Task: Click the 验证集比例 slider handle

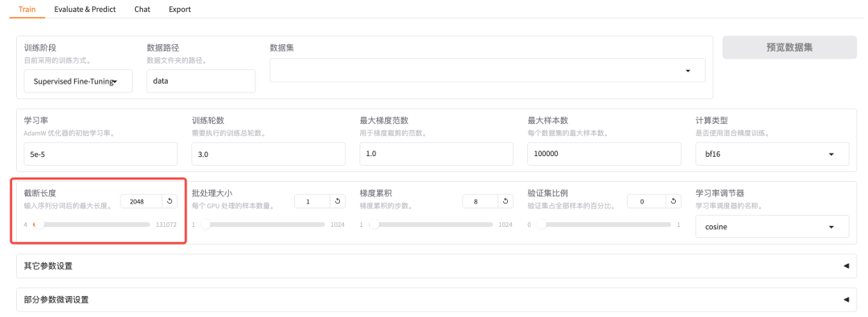Action: click(542, 224)
